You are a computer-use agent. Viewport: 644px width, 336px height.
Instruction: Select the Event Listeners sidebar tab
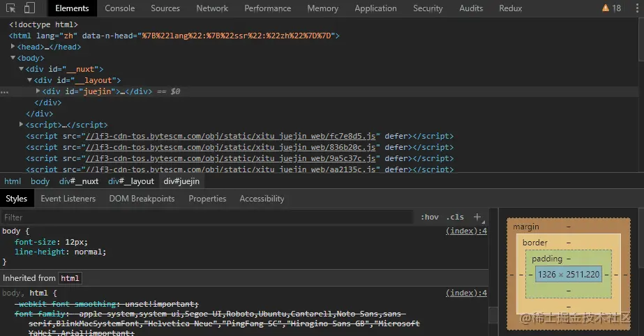68,199
